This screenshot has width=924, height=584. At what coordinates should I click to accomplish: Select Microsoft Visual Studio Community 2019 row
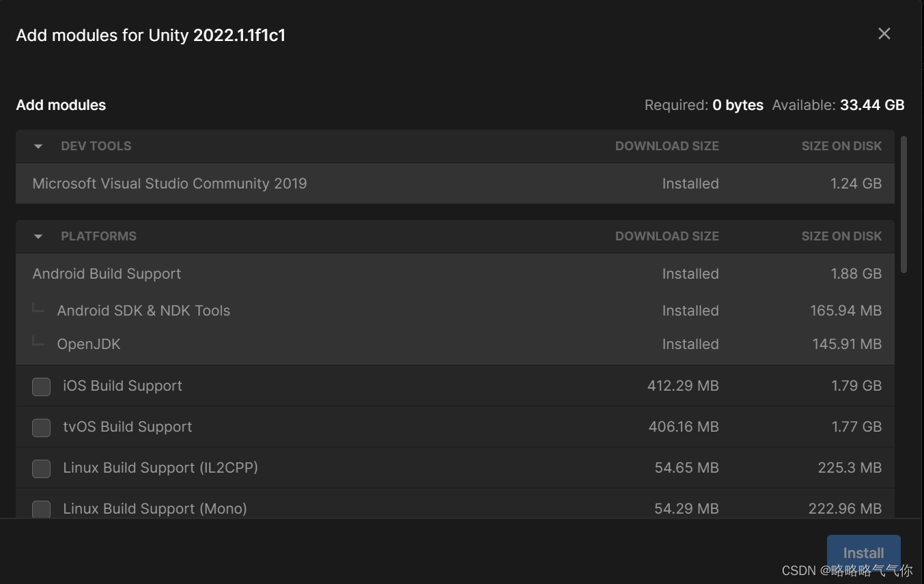click(455, 183)
